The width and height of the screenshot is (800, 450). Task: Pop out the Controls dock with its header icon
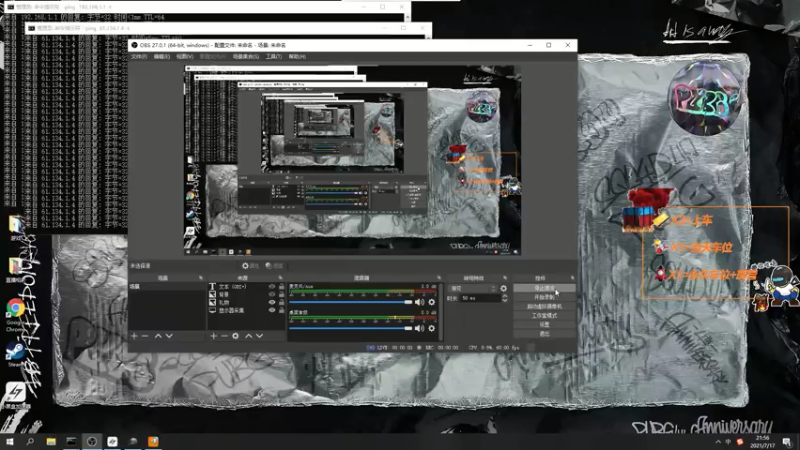(572, 278)
